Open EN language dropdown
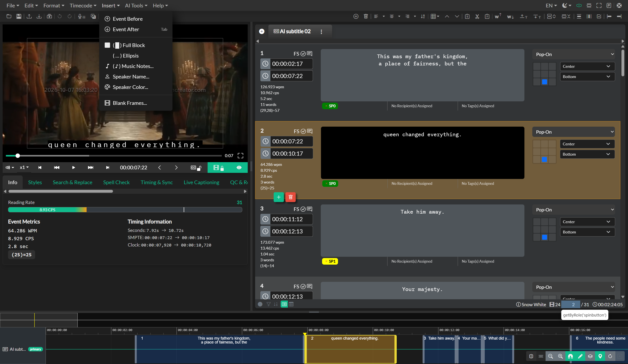628x364 pixels. pos(551,5)
